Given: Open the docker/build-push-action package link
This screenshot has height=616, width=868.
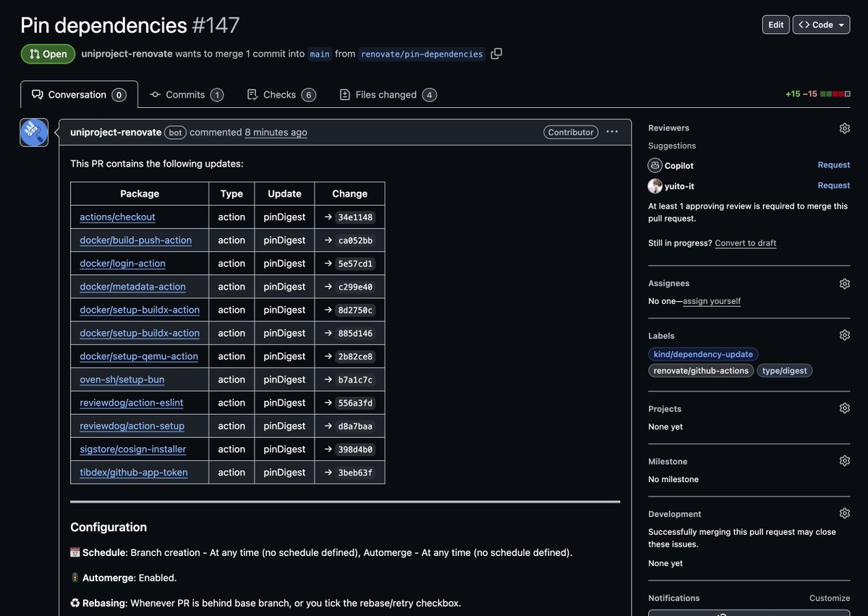Looking at the screenshot, I should click(x=136, y=240).
